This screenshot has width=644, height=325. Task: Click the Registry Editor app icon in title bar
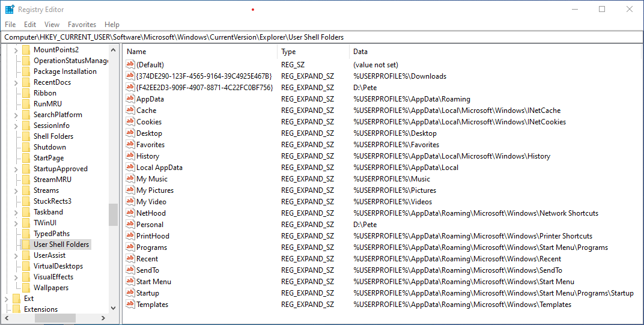coord(10,9)
